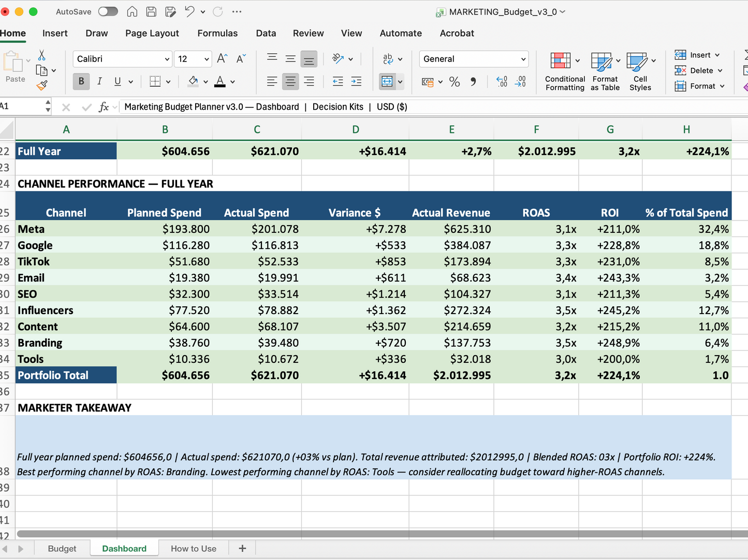Select column A header
Screen dimensions: 748x560
tap(66, 129)
